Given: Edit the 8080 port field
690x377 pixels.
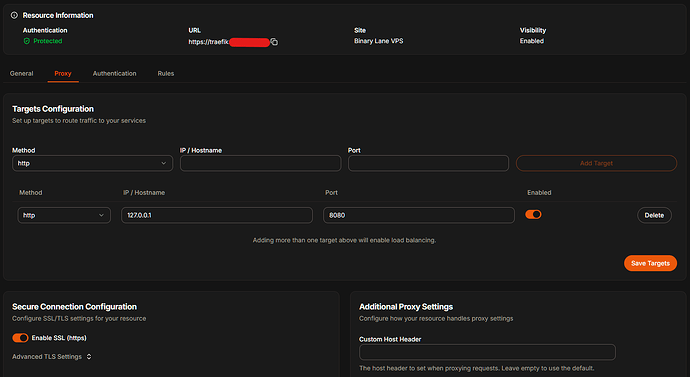Looking at the screenshot, I should [x=418, y=215].
